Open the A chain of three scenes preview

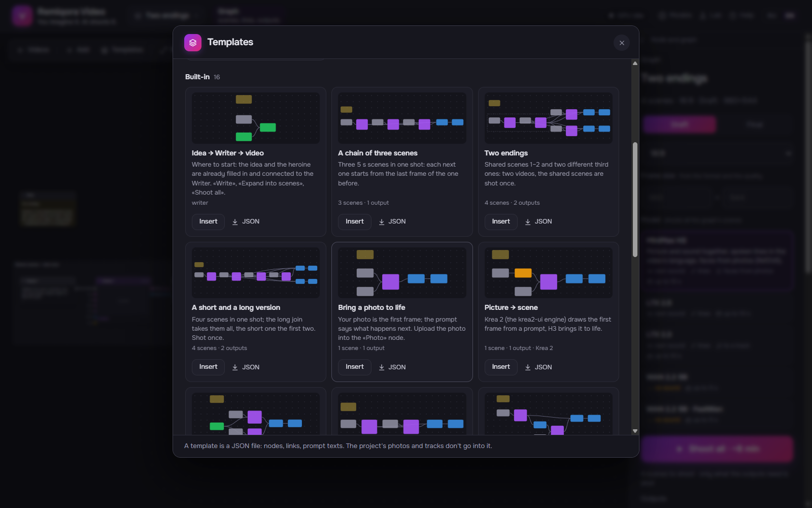pos(402,118)
